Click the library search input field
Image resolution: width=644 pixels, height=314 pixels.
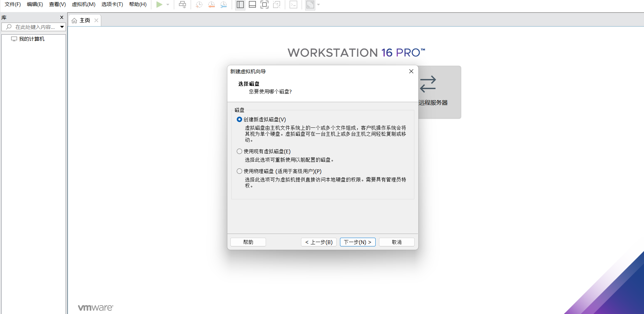point(34,27)
